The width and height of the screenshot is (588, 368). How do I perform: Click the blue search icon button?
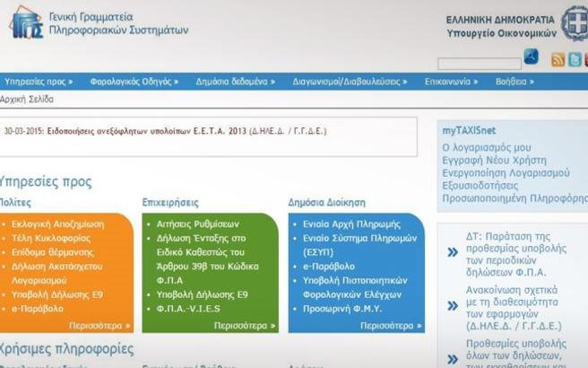pos(531,57)
